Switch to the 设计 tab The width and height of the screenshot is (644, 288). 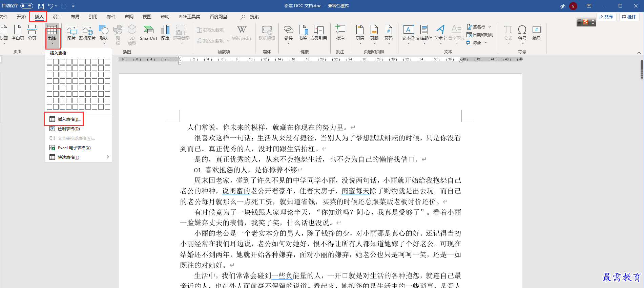(x=57, y=17)
